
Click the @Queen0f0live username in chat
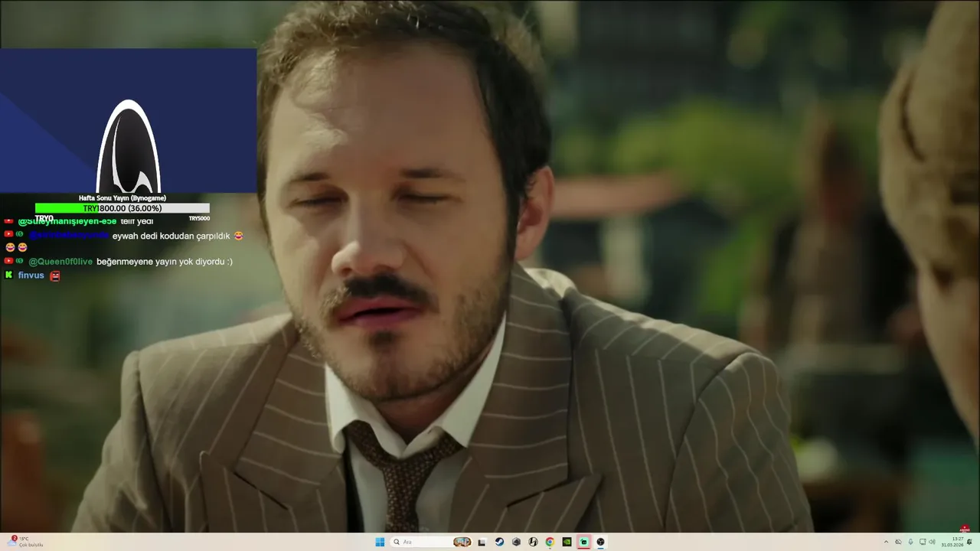[60, 262]
